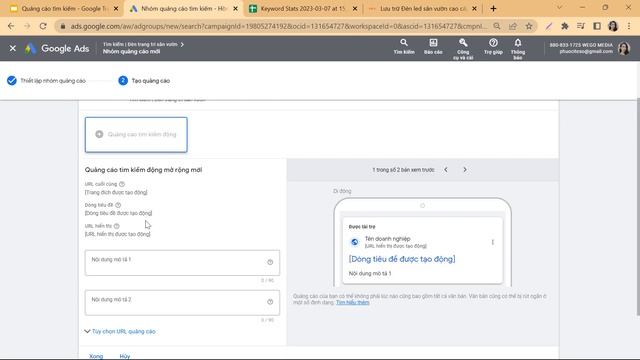Open the media control icon in Chrome toolbar
Screen dimensions: 640x360
pyautogui.click(x=581, y=26)
